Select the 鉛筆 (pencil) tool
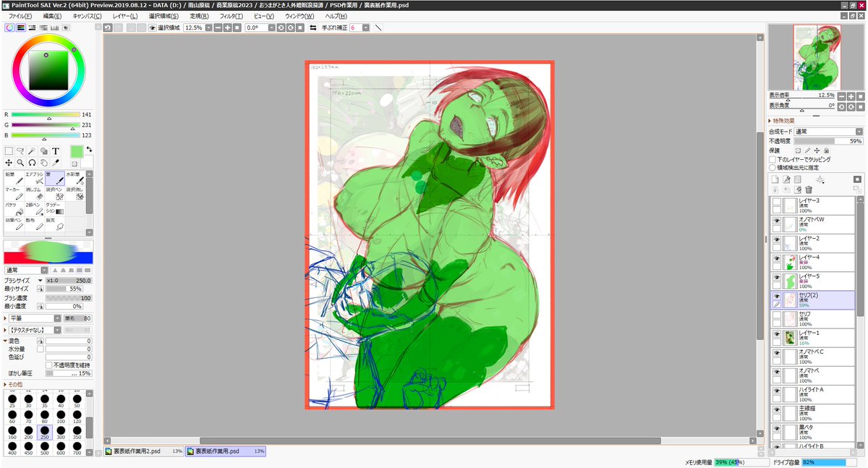The image size is (868, 468). [14, 178]
